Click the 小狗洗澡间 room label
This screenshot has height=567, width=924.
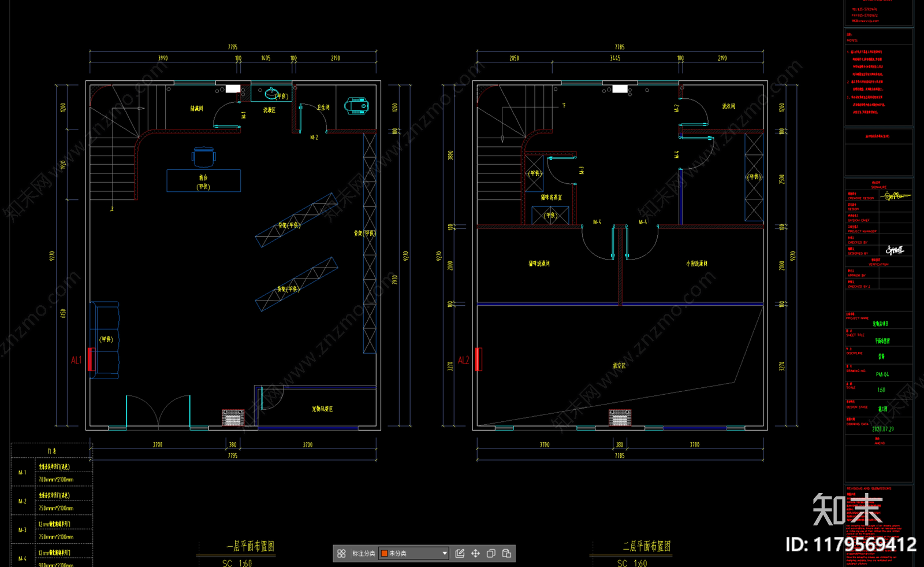tap(696, 264)
